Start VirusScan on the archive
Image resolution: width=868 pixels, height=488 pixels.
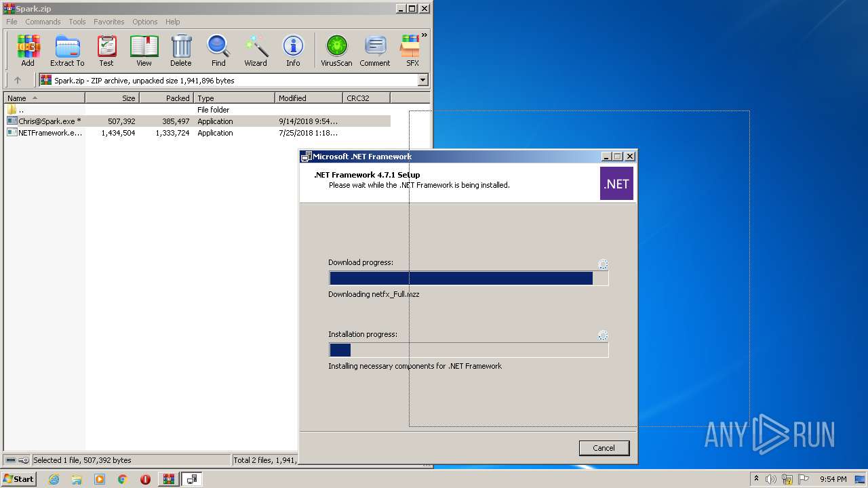tap(336, 51)
